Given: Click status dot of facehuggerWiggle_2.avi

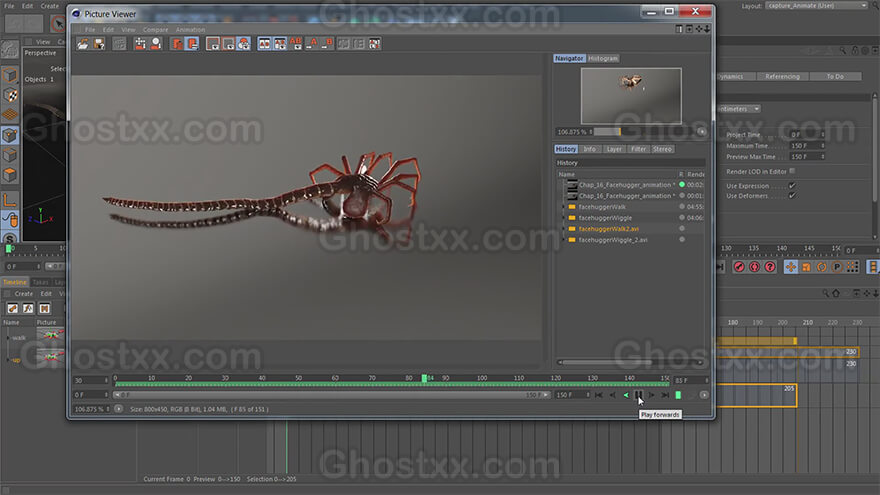Looking at the screenshot, I should (x=682, y=240).
